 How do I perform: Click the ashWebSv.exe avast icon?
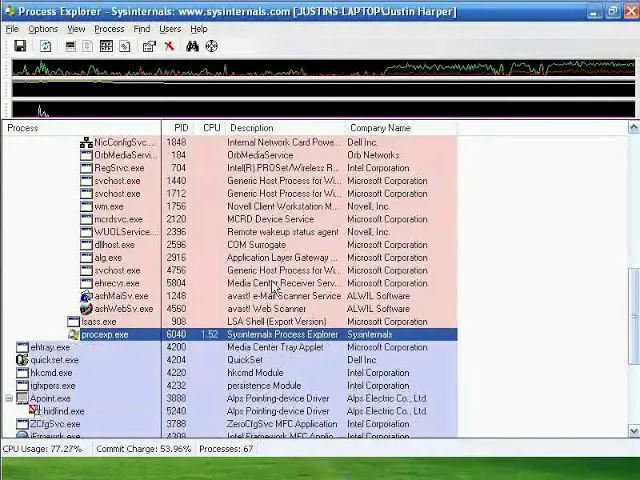click(86, 309)
